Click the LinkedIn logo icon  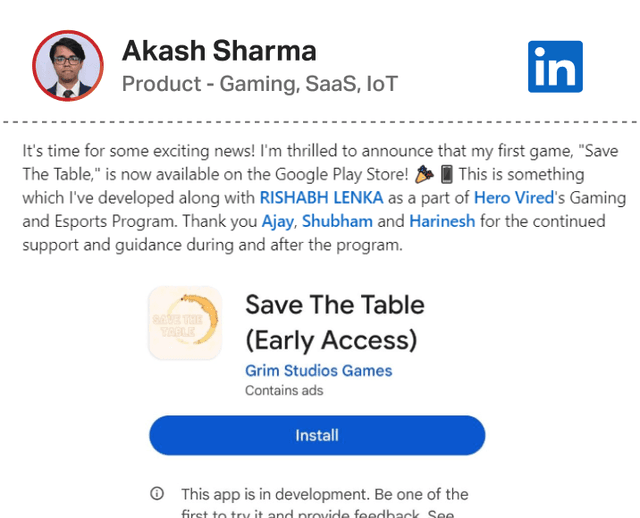pos(555,66)
